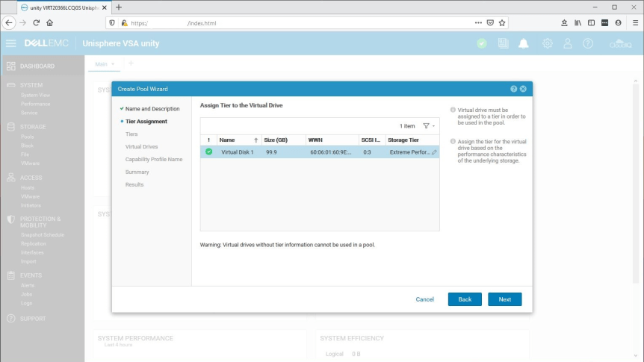This screenshot has height=362, width=644.
Task: Click the wizard help question mark icon
Action: (514, 89)
